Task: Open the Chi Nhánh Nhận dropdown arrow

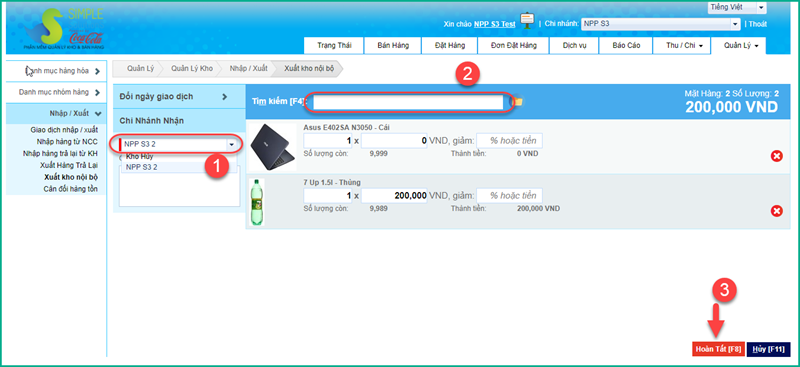Action: pos(232,144)
